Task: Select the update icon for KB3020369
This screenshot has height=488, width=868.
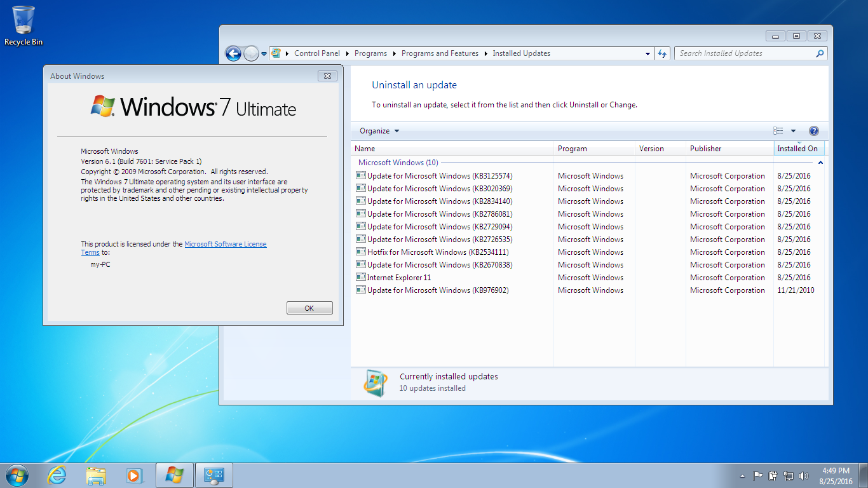Action: 360,188
